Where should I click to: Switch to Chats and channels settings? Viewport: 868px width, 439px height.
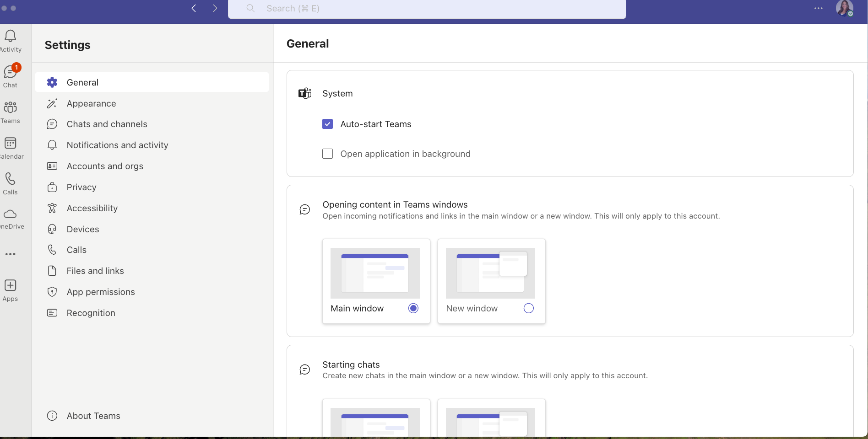pyautogui.click(x=152, y=124)
